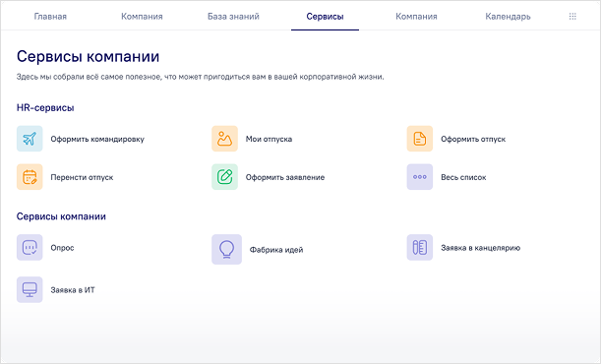The image size is (601, 364).
Task: Click the document icon for Оформить отпуск
Action: pyautogui.click(x=420, y=139)
